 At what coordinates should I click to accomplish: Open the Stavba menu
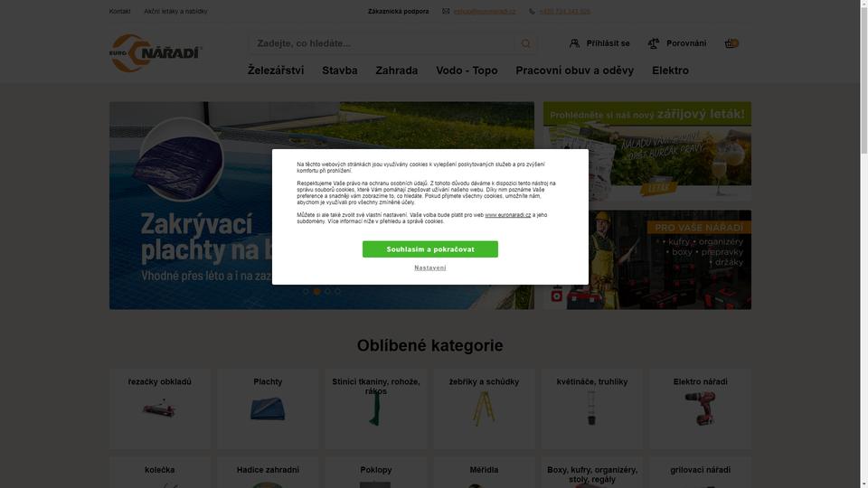click(x=340, y=70)
